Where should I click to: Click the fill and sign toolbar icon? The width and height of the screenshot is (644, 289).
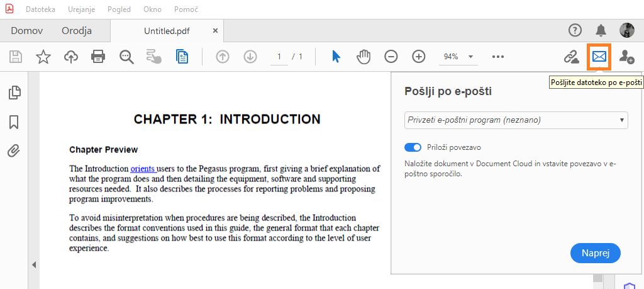point(153,57)
